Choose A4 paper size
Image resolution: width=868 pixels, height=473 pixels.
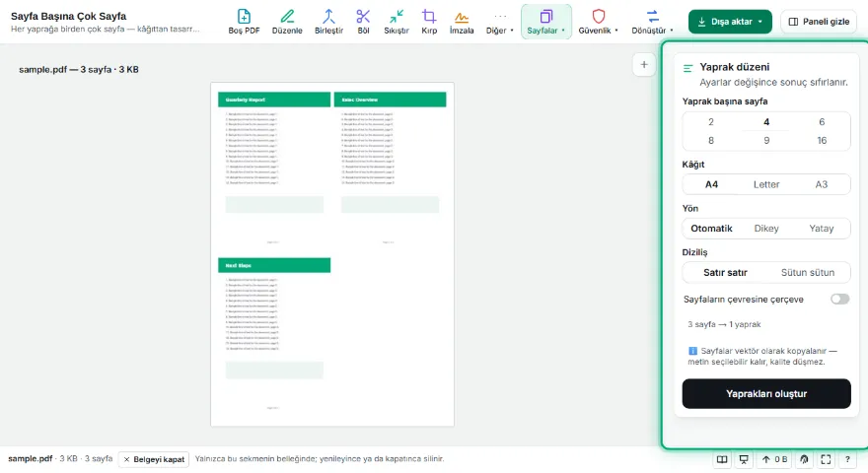[x=711, y=184]
